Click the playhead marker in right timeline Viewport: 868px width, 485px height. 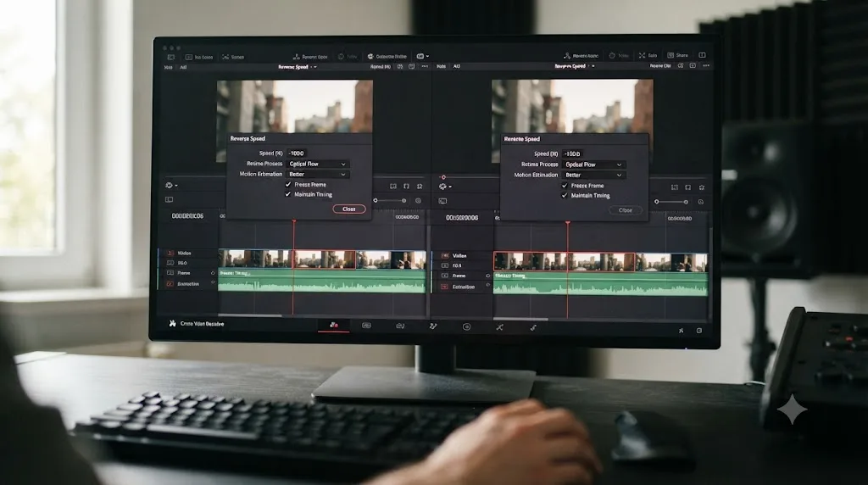567,223
